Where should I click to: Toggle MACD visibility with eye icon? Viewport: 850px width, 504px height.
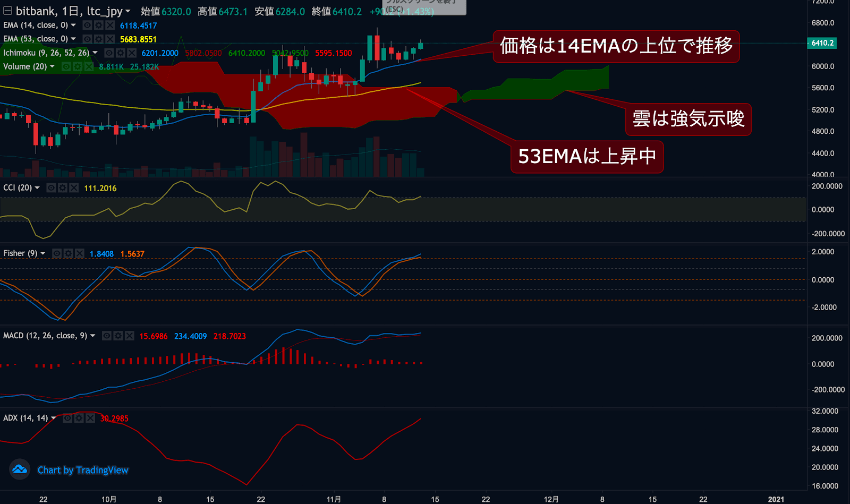(x=107, y=336)
